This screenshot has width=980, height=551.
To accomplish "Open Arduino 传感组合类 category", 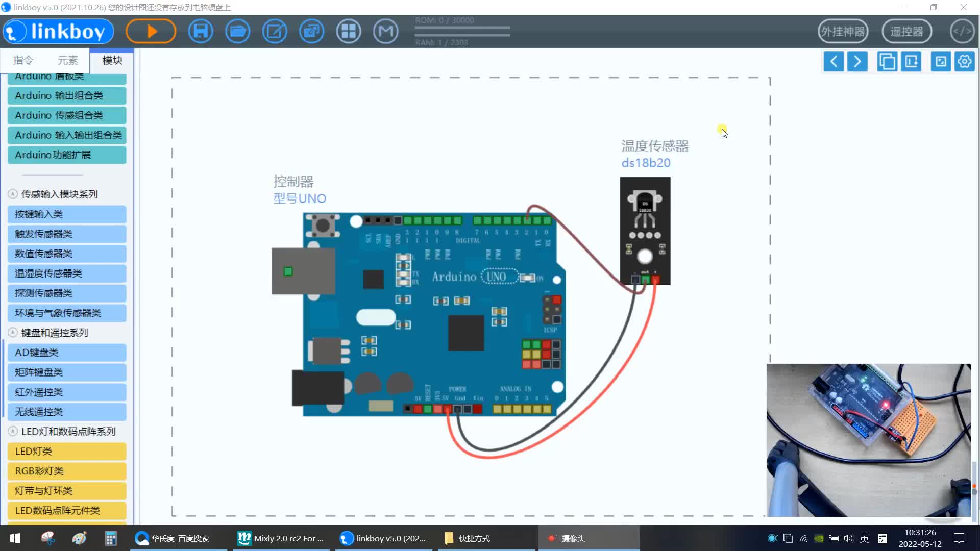I will [x=67, y=115].
